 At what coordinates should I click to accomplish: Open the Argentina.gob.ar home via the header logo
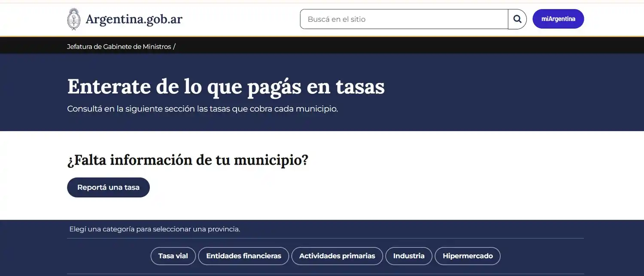click(125, 19)
